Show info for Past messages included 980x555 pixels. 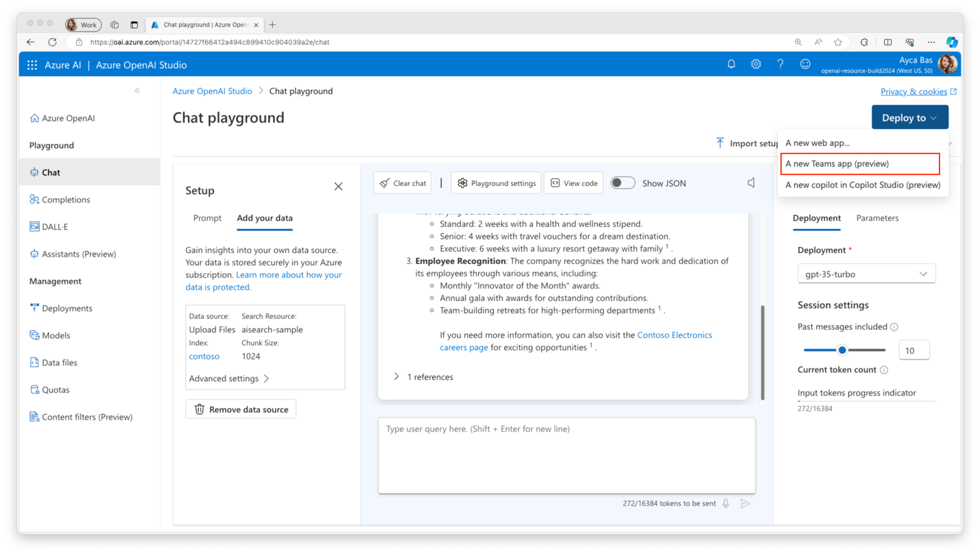(x=894, y=327)
